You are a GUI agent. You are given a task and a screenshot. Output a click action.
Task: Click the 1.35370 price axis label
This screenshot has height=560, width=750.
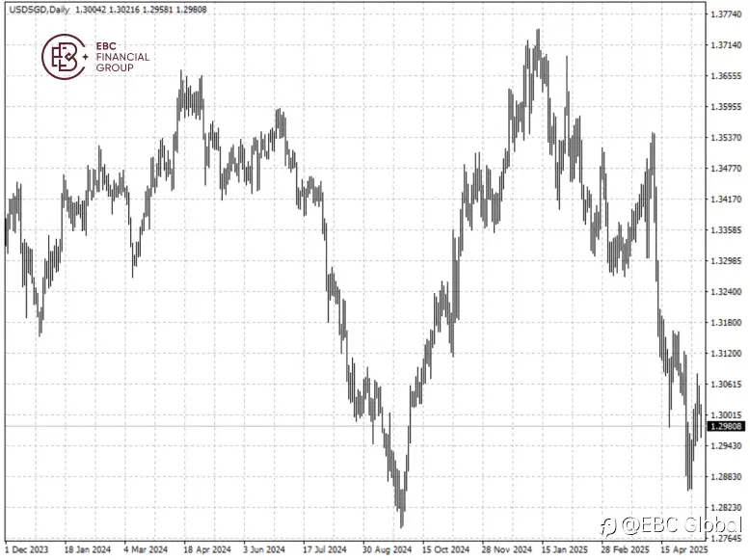(726, 138)
